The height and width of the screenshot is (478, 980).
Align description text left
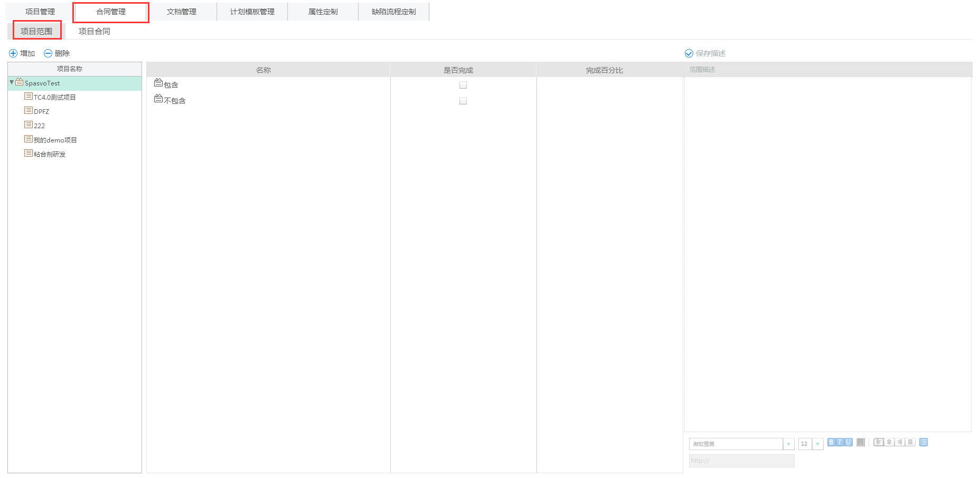tap(879, 442)
